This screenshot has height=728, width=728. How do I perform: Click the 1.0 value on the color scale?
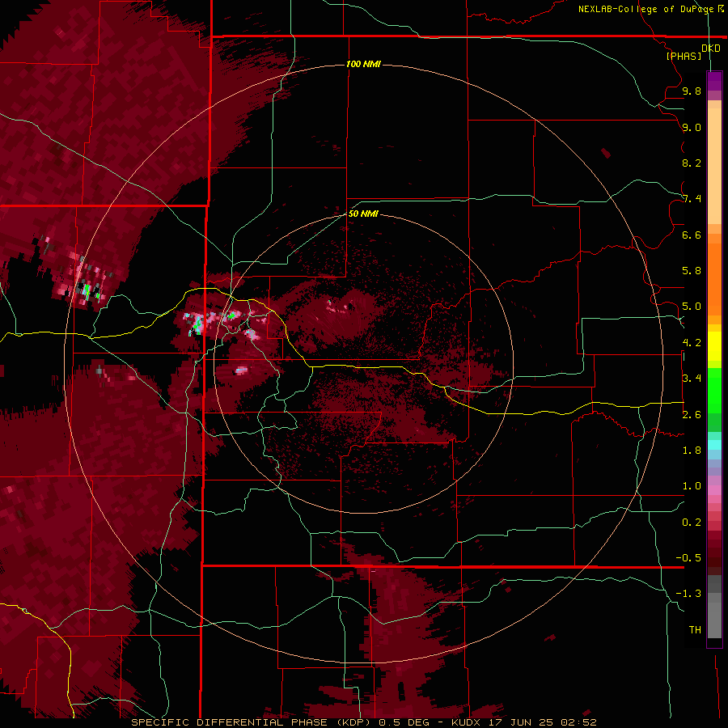point(692,486)
